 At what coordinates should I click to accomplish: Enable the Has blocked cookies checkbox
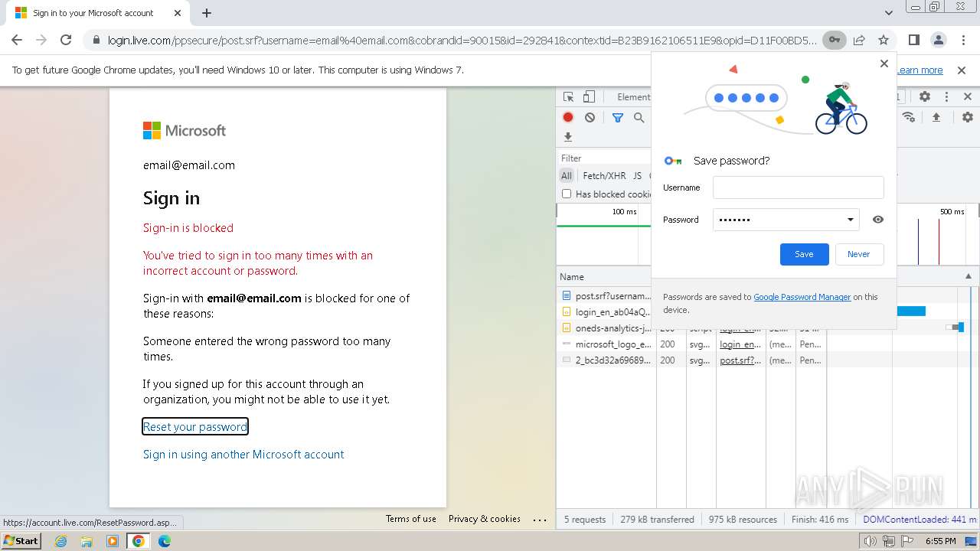pos(567,194)
